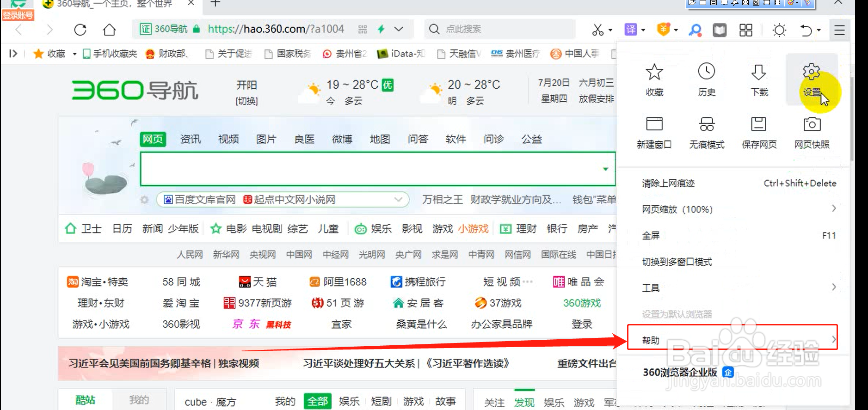
Task: Open the 携程旅行 link
Action: click(x=418, y=281)
